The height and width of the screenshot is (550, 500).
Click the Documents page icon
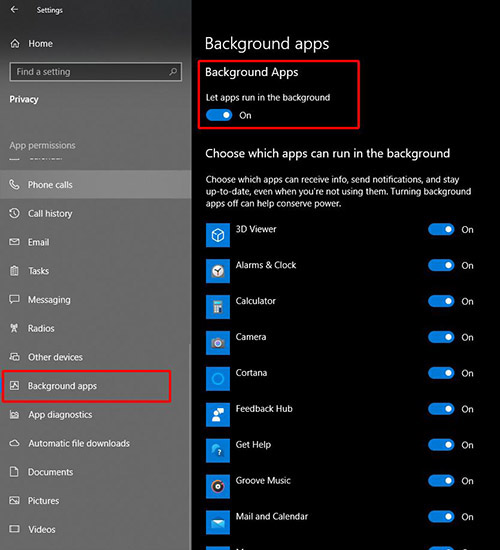(x=14, y=472)
